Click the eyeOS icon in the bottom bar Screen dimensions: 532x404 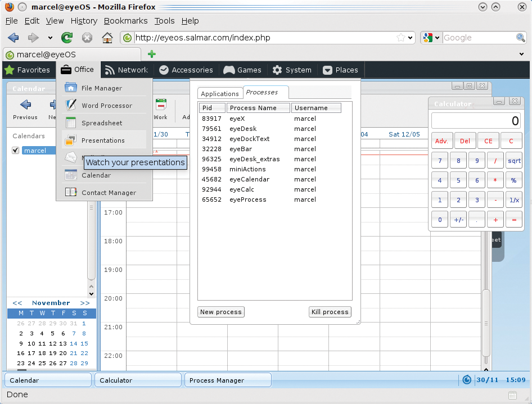pyautogui.click(x=467, y=380)
